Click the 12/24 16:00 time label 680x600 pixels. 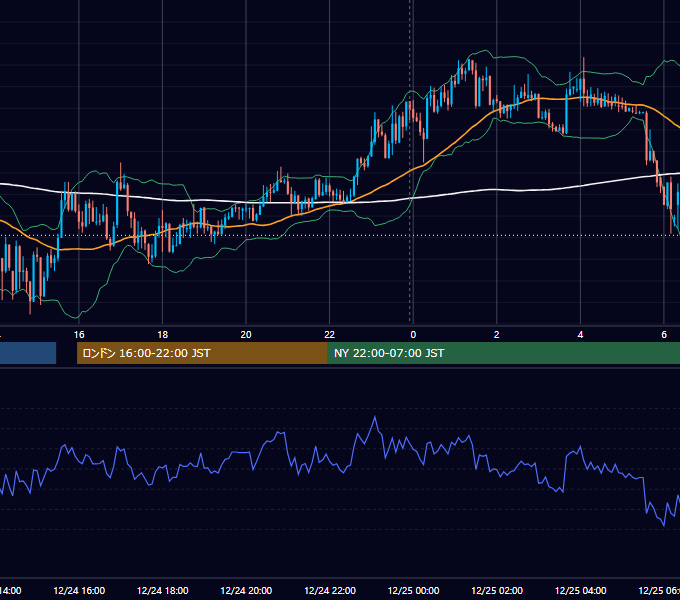[x=79, y=590]
